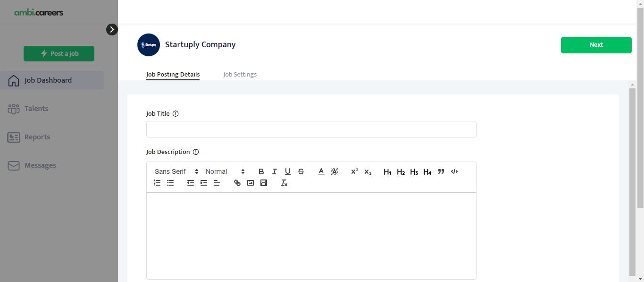Open the text alignment dropdown

tap(217, 183)
